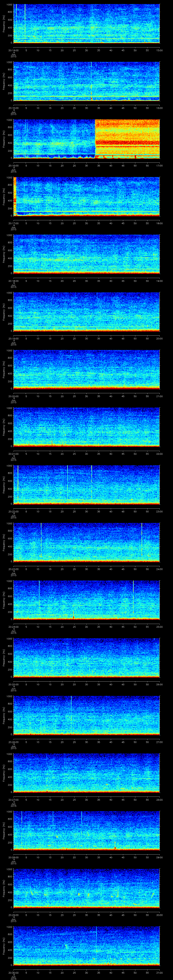Click the '20:23:00' start time label
The width and height of the screenshot is (173, 980).
point(13,569)
